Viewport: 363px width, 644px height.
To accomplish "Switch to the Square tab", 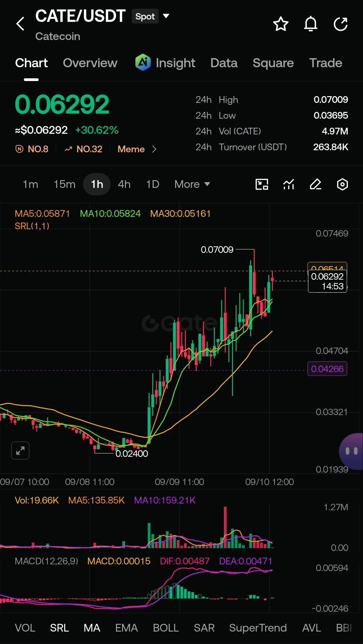I will coord(273,63).
